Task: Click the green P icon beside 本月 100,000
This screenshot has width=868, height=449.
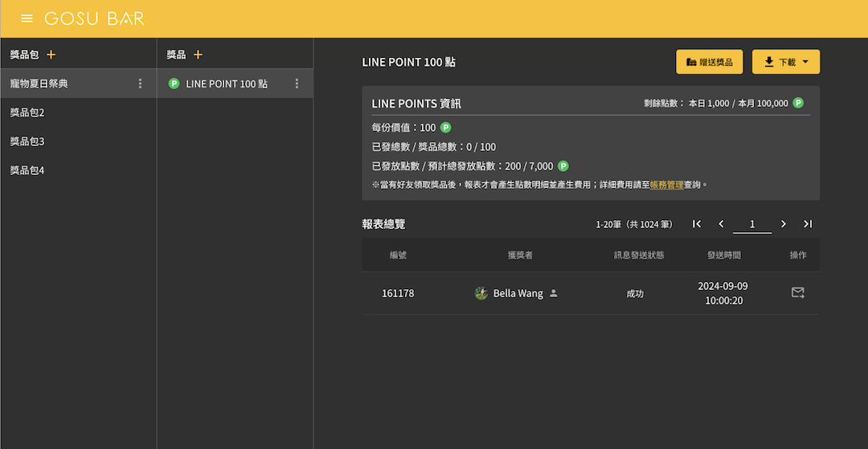Action: pos(798,103)
